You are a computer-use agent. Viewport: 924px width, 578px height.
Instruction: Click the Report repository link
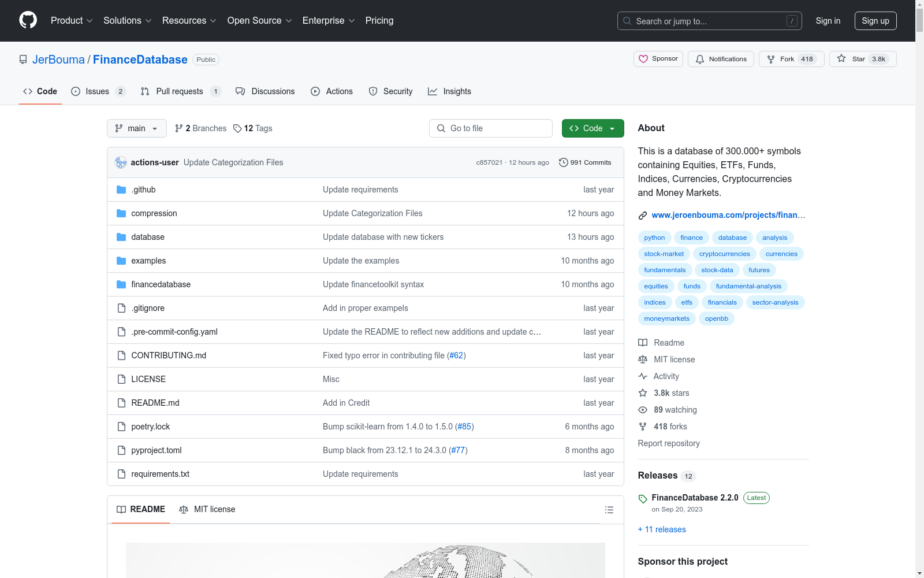click(x=669, y=443)
